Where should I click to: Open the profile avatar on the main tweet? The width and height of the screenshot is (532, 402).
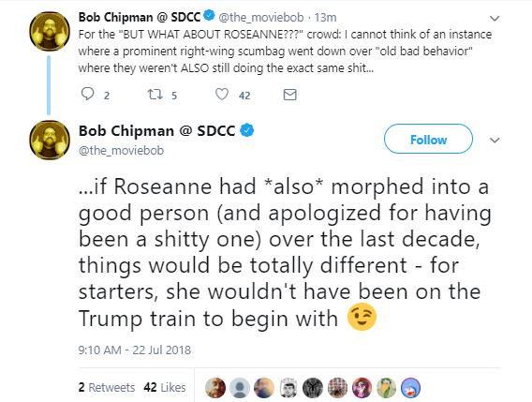point(50,140)
